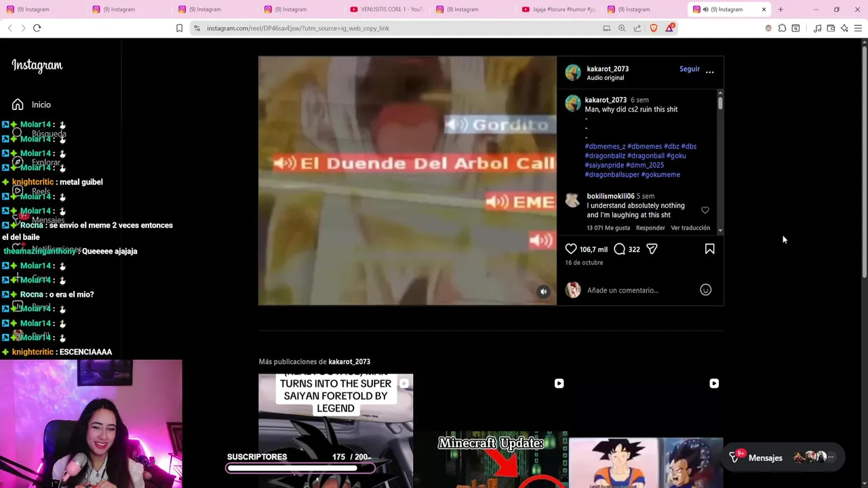Image resolution: width=868 pixels, height=488 pixels.
Task: Open the Brave playlist music note icon
Action: coord(817,28)
